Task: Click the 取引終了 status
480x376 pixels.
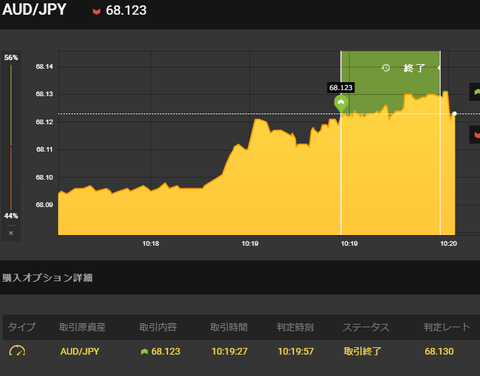Action: (x=362, y=351)
